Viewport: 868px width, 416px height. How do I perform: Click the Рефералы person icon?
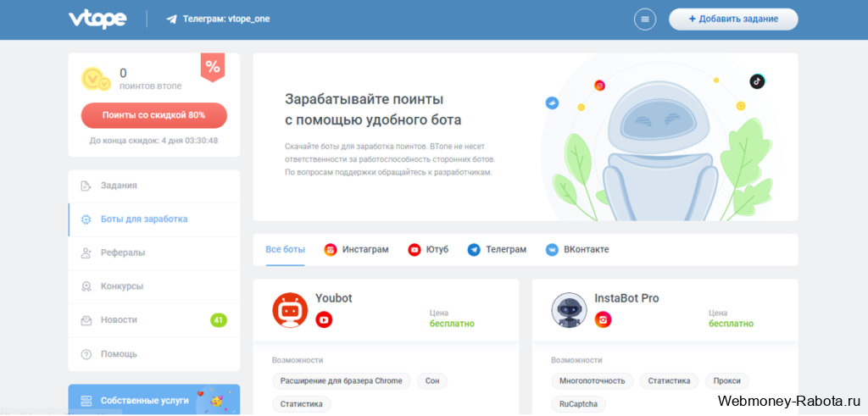tap(86, 253)
